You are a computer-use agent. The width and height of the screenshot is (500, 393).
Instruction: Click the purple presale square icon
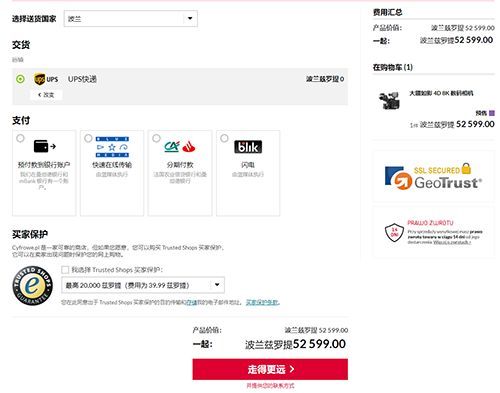tap(492, 113)
